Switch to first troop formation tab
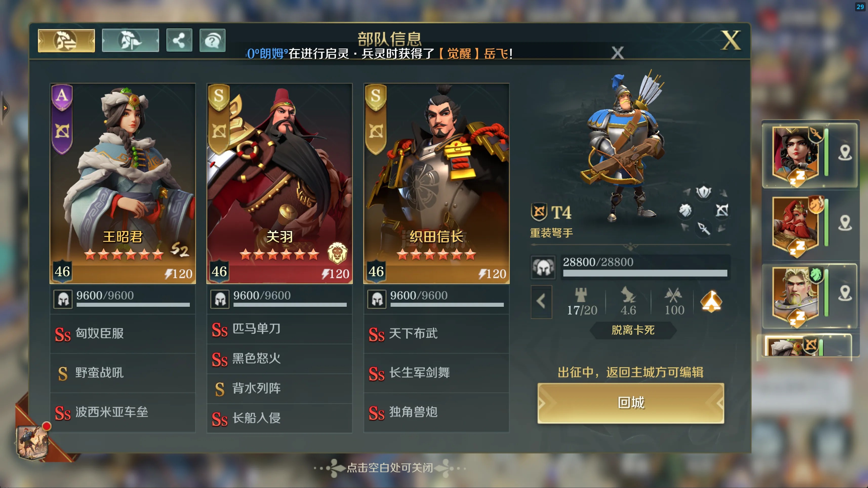This screenshot has height=488, width=868. click(66, 40)
